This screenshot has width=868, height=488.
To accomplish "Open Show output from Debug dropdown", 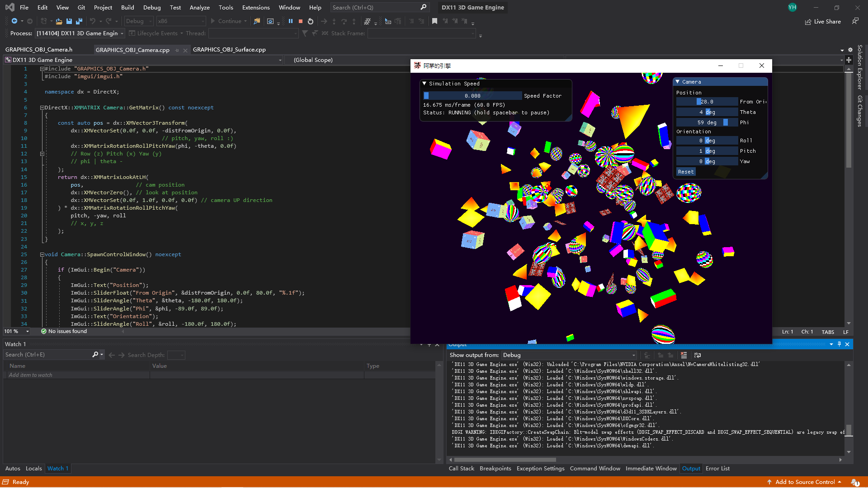I will (569, 355).
